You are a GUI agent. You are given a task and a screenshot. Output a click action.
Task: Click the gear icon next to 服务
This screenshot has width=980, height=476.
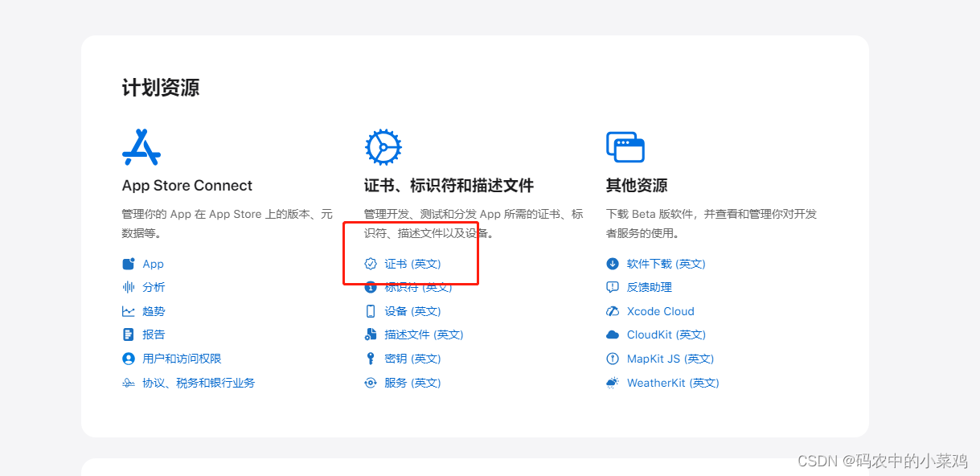click(371, 383)
